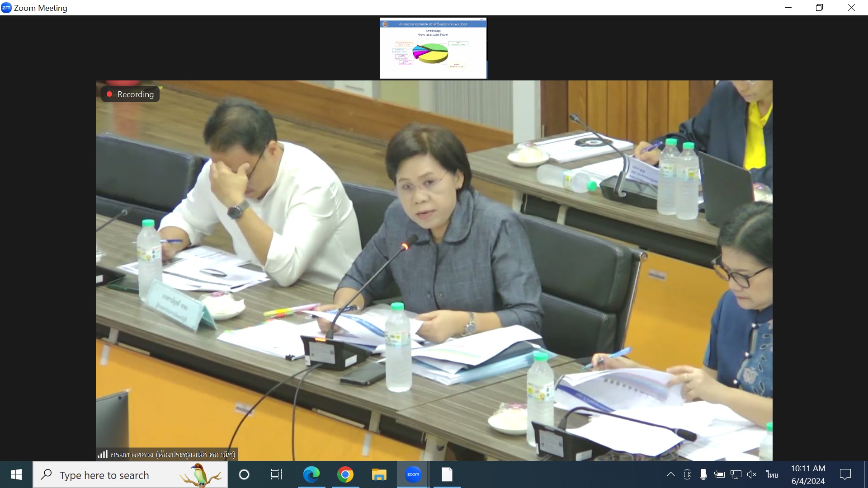Image resolution: width=868 pixels, height=488 pixels.
Task: Unmute system volume via speaker icon
Action: pyautogui.click(x=752, y=474)
